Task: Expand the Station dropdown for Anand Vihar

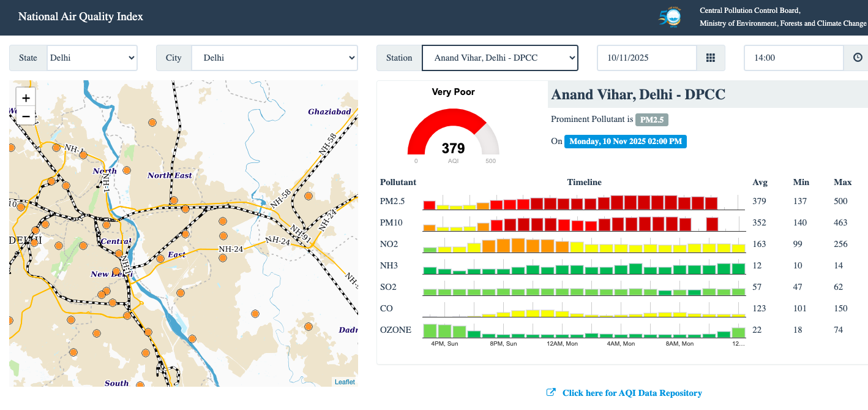Action: point(499,58)
